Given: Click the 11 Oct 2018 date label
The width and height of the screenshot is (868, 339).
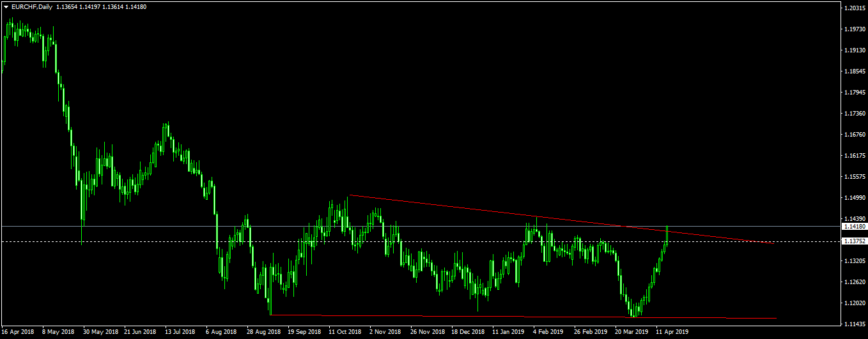Looking at the screenshot, I should (x=346, y=333).
